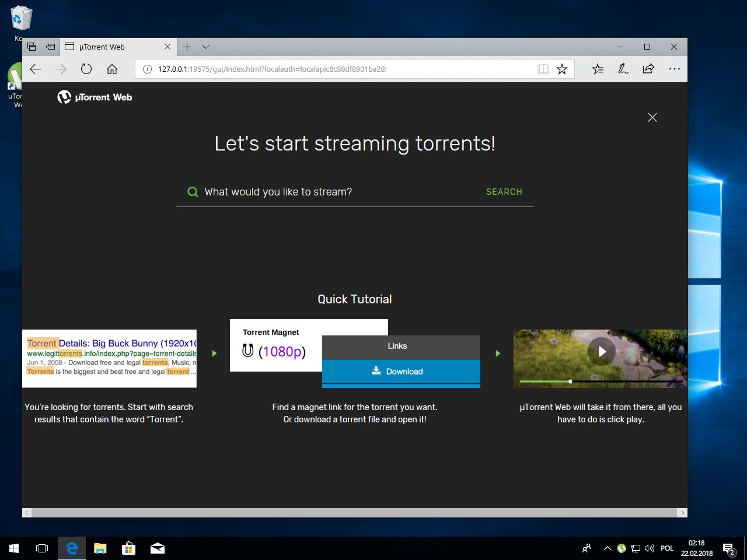Close the µTorrent Web tab
Image resolution: width=747 pixels, height=560 pixels.
[167, 47]
